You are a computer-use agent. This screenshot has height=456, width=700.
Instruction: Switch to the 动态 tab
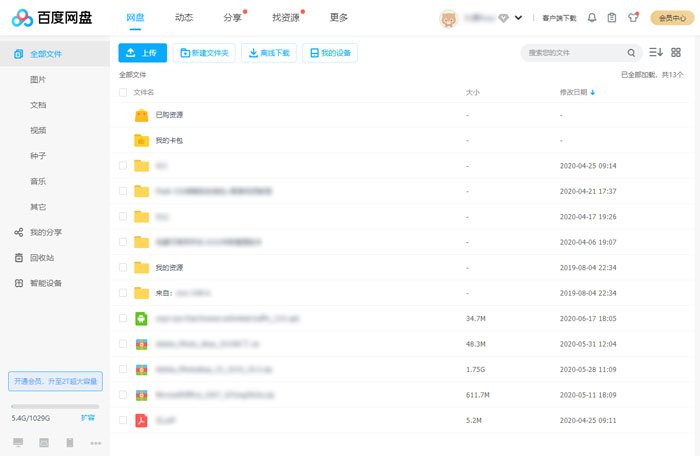pos(184,17)
